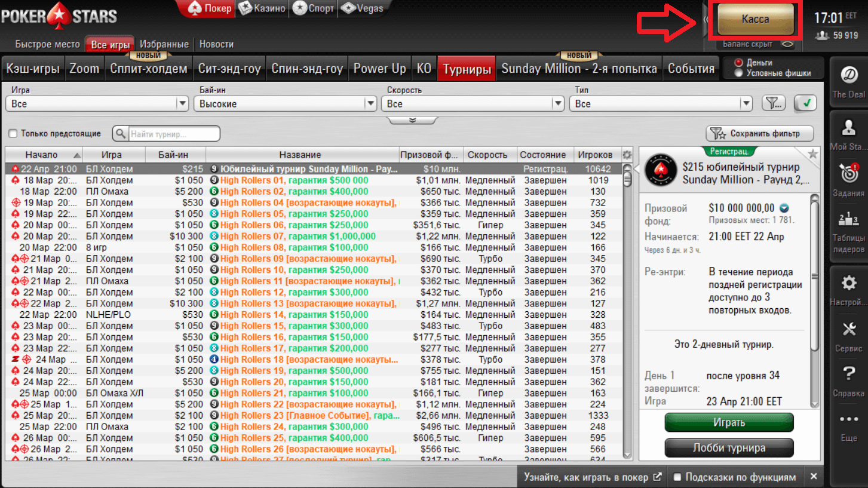Open the Тип filter dropdown
The width and height of the screenshot is (868, 488).
(661, 103)
